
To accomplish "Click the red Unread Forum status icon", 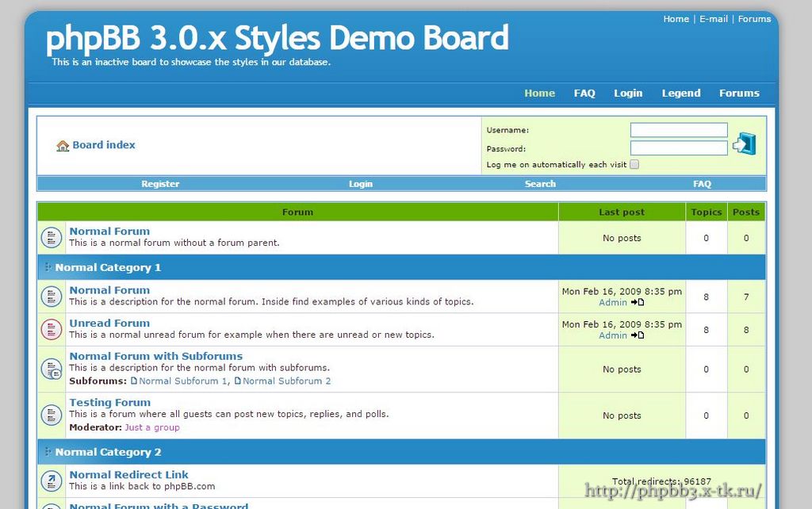I will click(52, 330).
